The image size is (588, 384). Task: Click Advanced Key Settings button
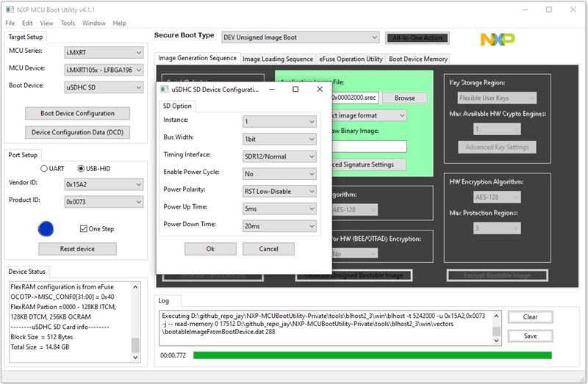click(x=497, y=148)
